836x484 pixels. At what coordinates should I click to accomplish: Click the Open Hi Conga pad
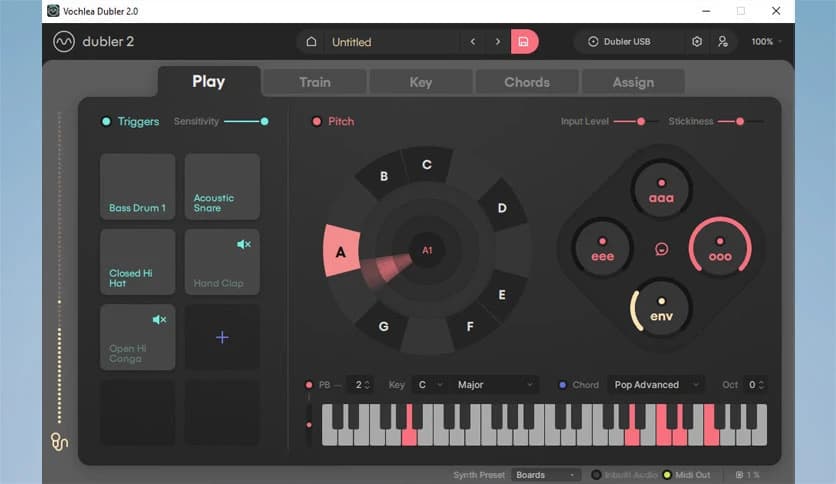pyautogui.click(x=138, y=337)
